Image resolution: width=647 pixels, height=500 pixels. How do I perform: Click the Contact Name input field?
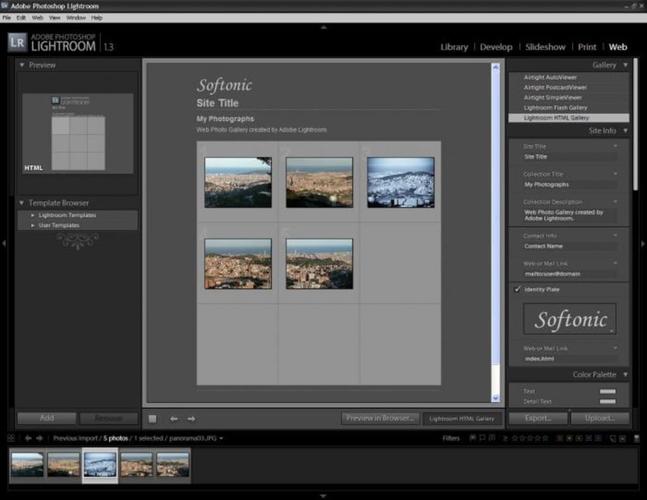(x=569, y=246)
